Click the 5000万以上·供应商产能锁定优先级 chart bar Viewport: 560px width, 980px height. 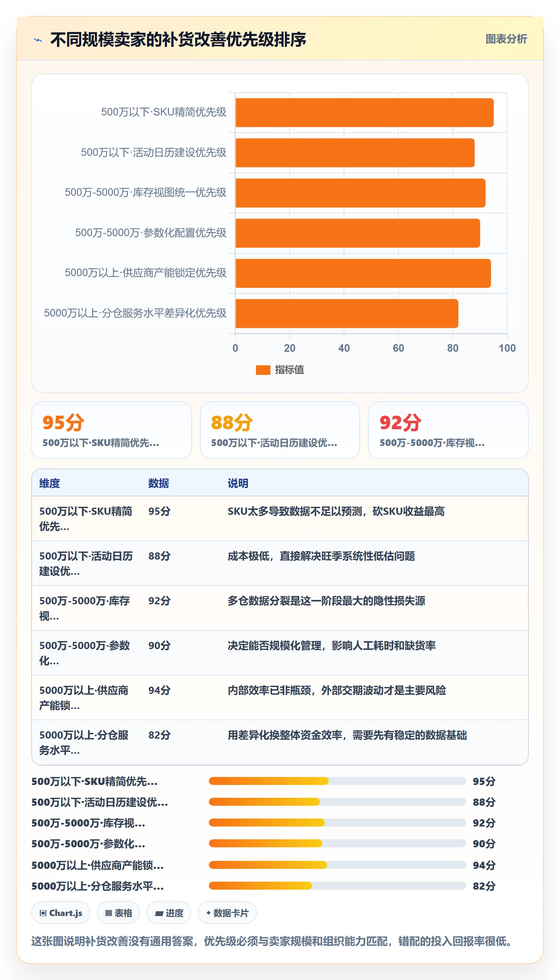(363, 273)
